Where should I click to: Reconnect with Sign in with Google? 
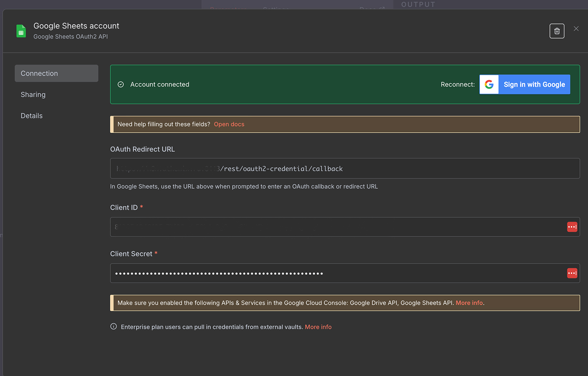pyautogui.click(x=525, y=85)
